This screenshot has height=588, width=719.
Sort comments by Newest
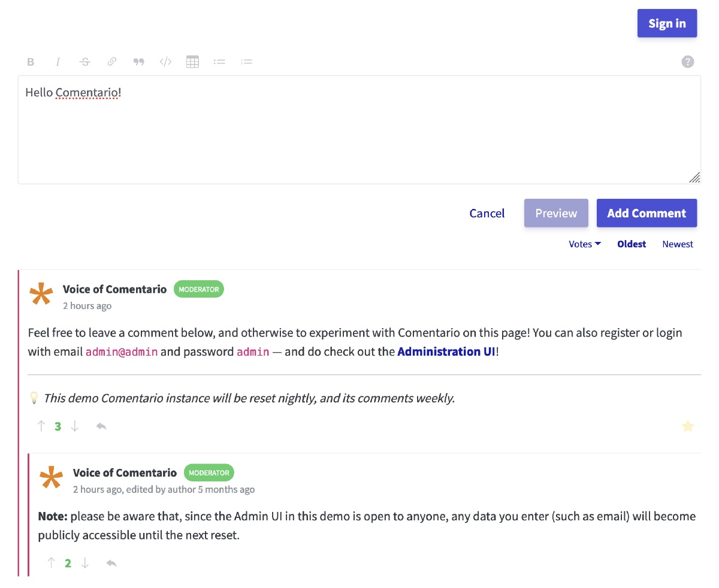[x=678, y=244]
